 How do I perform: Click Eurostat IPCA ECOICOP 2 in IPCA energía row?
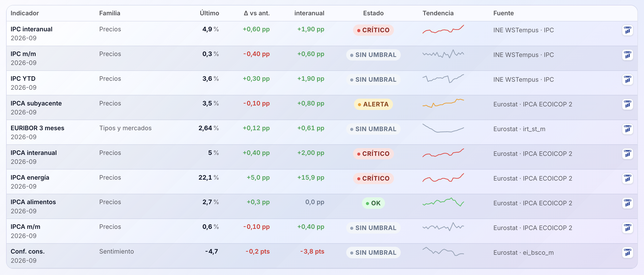click(x=533, y=178)
